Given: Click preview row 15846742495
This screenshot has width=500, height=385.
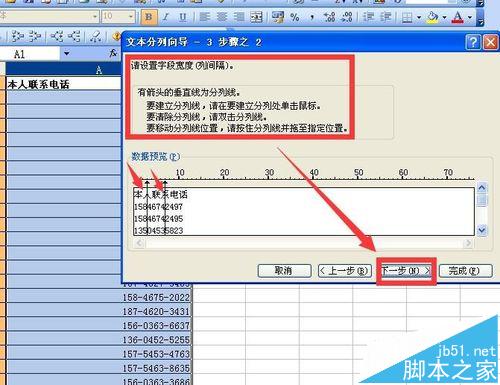Looking at the screenshot, I should pyautogui.click(x=158, y=219).
